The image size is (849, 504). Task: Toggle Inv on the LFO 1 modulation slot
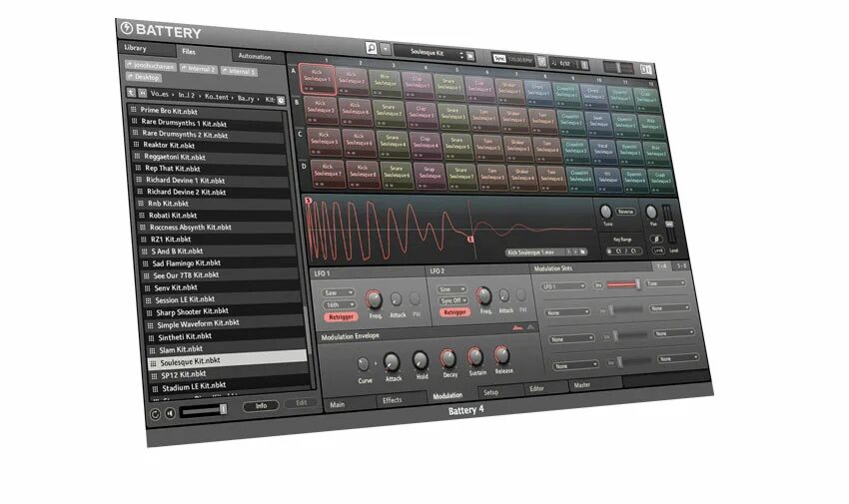tap(598, 285)
